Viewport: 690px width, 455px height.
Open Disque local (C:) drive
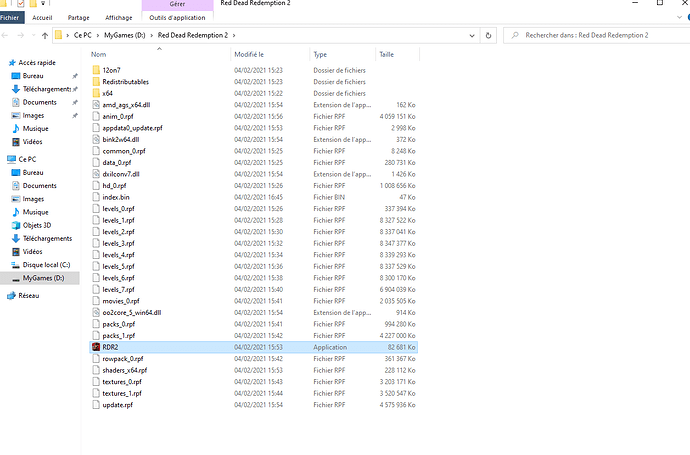coord(46,265)
